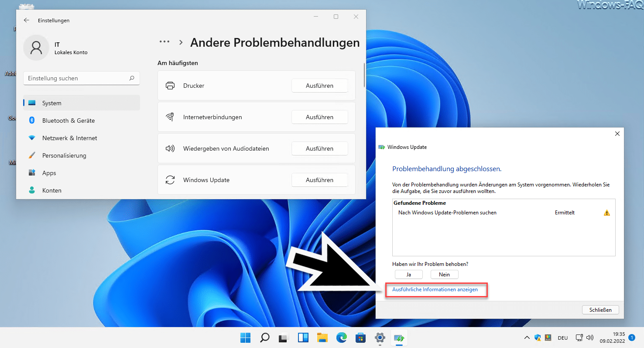The height and width of the screenshot is (348, 644).
Task: Click the yellow warning icon next to Ermittelt
Action: pos(606,213)
